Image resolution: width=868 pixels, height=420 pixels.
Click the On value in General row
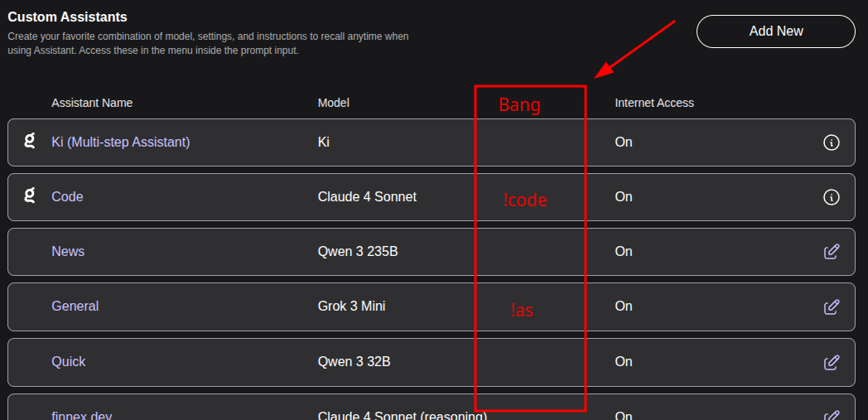pos(624,307)
